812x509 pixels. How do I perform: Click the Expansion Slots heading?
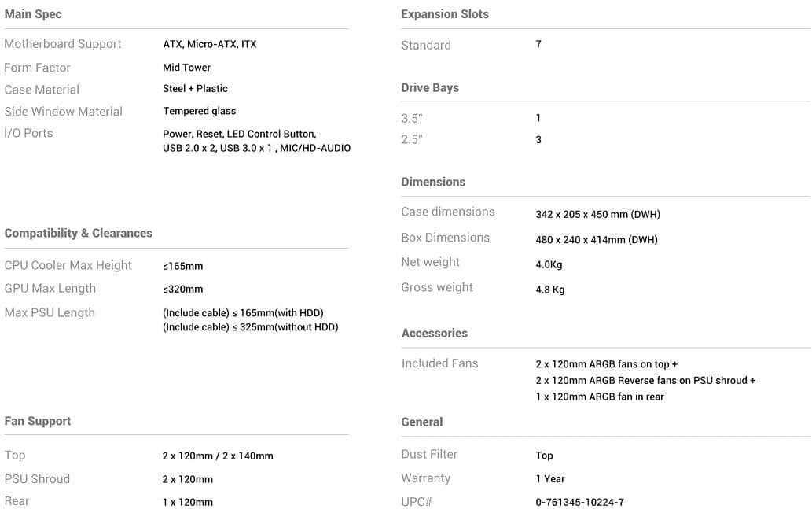coord(445,14)
